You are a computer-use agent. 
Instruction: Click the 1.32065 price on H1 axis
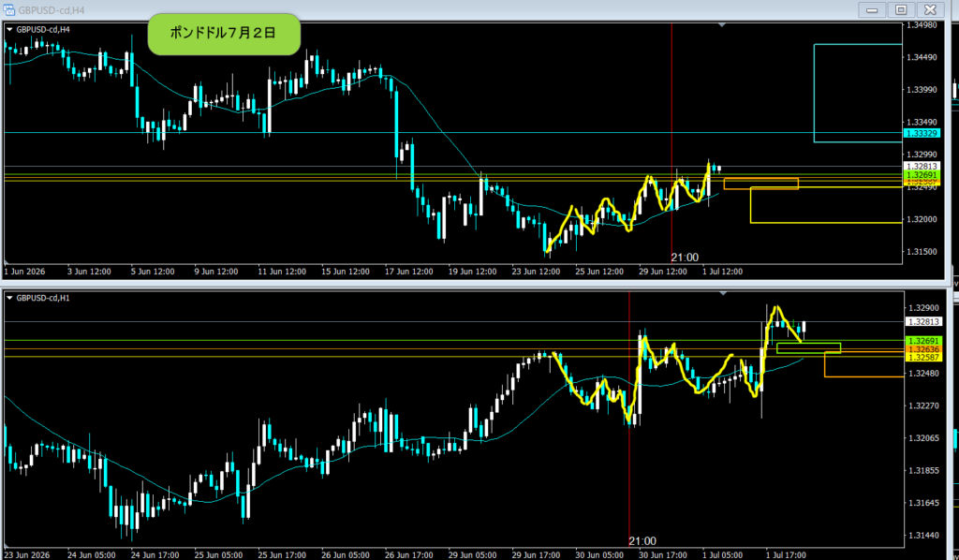(922, 438)
